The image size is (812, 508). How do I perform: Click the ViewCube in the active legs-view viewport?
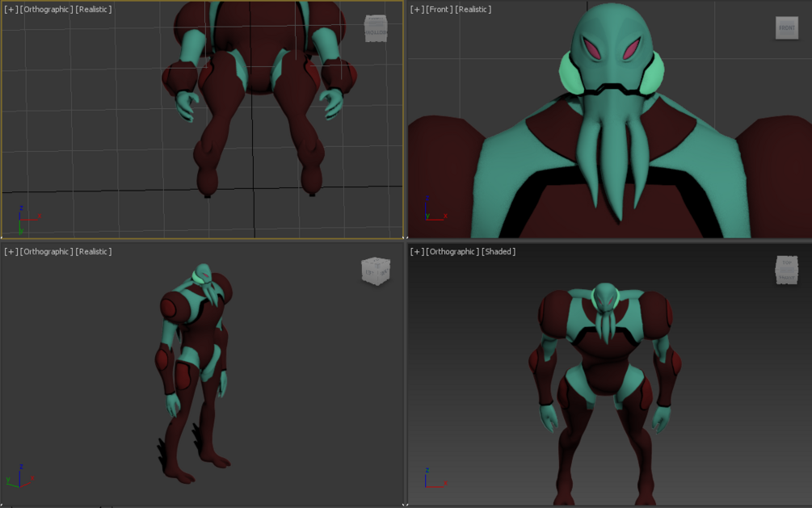[x=376, y=28]
